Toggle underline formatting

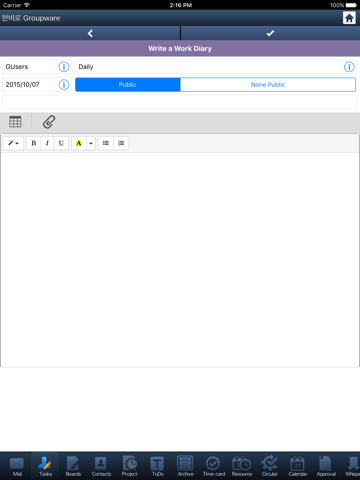pyautogui.click(x=61, y=143)
